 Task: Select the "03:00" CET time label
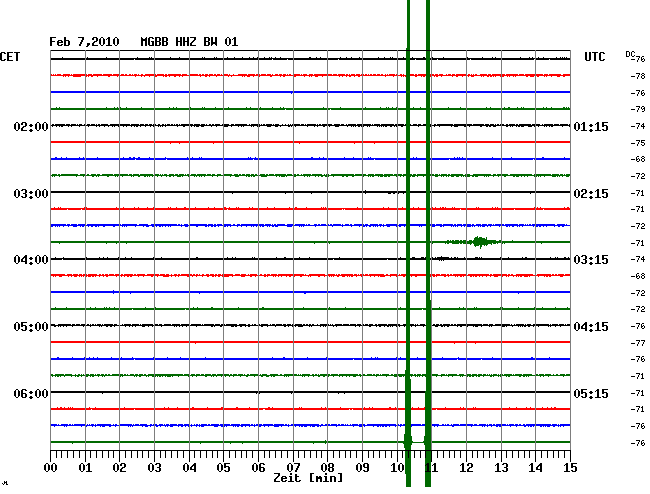pyautogui.click(x=31, y=194)
